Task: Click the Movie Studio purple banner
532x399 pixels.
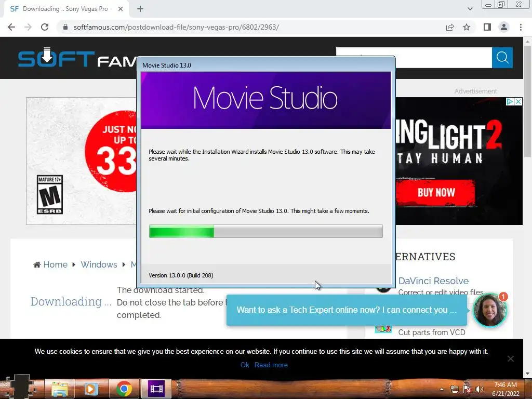Action: [x=265, y=100]
